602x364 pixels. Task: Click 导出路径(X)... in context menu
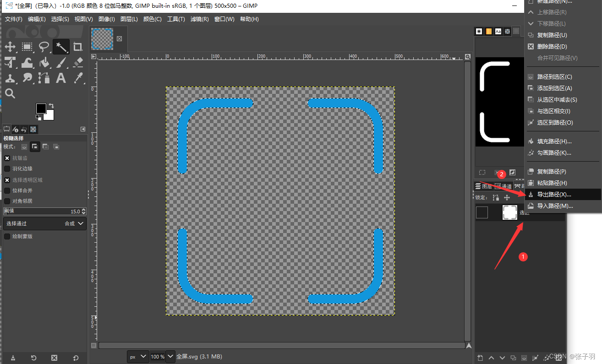pos(563,195)
